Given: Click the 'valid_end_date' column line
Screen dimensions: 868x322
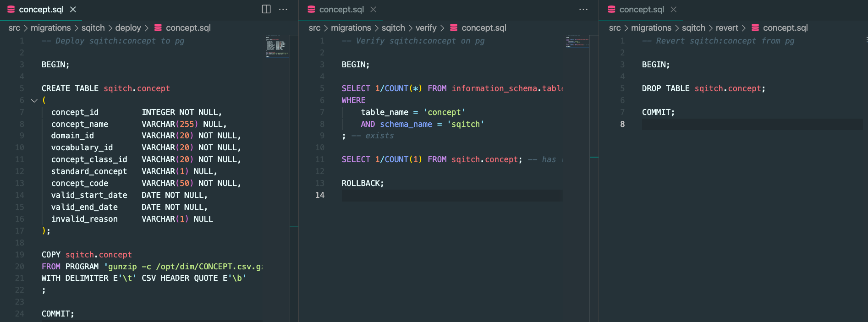Looking at the screenshot, I should pos(130,207).
